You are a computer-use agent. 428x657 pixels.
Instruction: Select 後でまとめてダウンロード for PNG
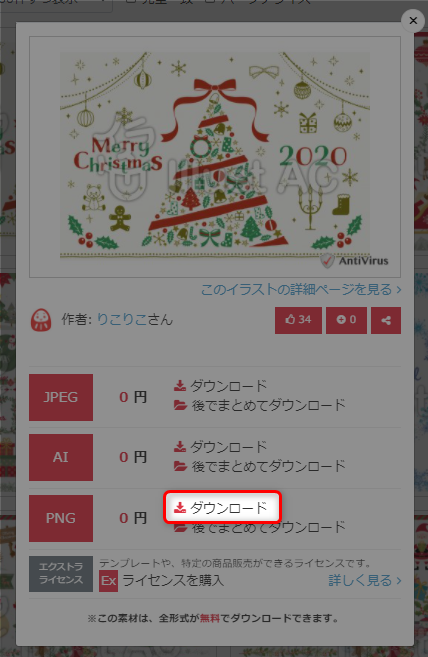click(x=260, y=528)
